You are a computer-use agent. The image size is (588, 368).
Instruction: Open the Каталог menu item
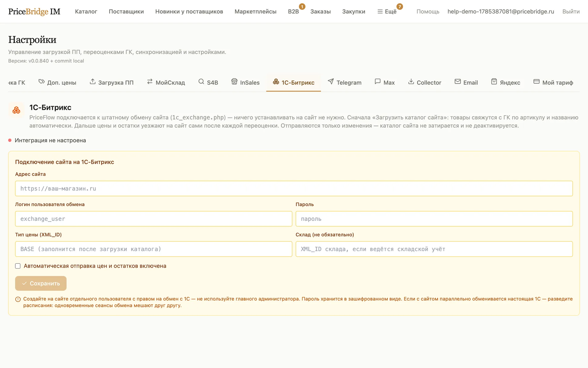(86, 12)
